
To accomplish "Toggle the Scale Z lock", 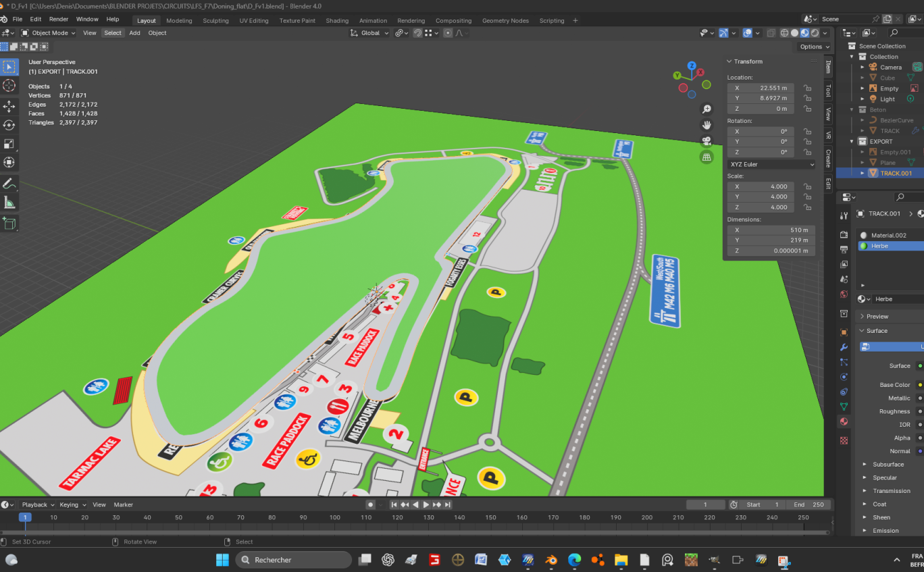I will tap(807, 207).
